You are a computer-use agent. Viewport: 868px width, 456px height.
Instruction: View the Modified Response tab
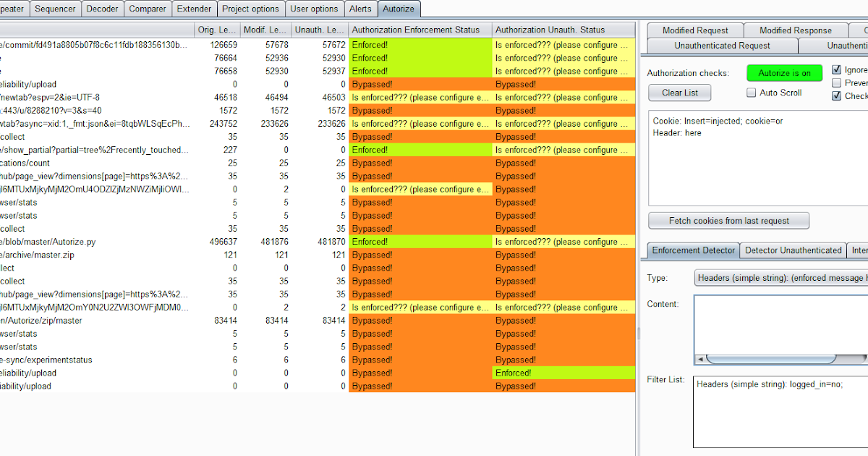click(796, 30)
